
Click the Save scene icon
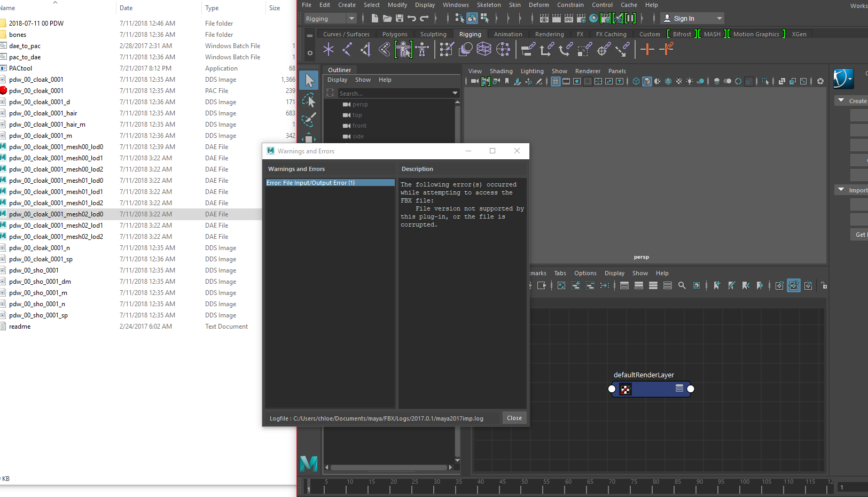tap(400, 19)
